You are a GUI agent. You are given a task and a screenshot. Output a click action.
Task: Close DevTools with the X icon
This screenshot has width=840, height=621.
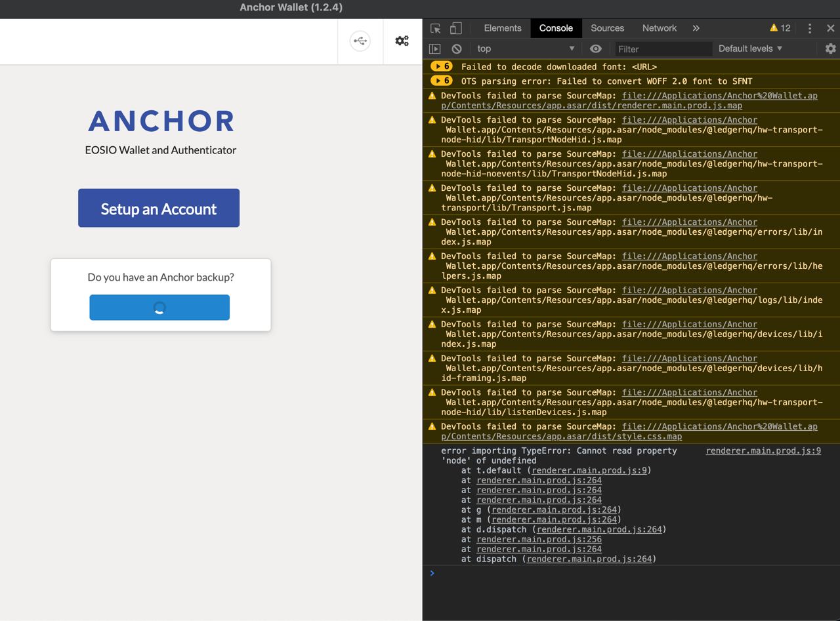click(830, 28)
